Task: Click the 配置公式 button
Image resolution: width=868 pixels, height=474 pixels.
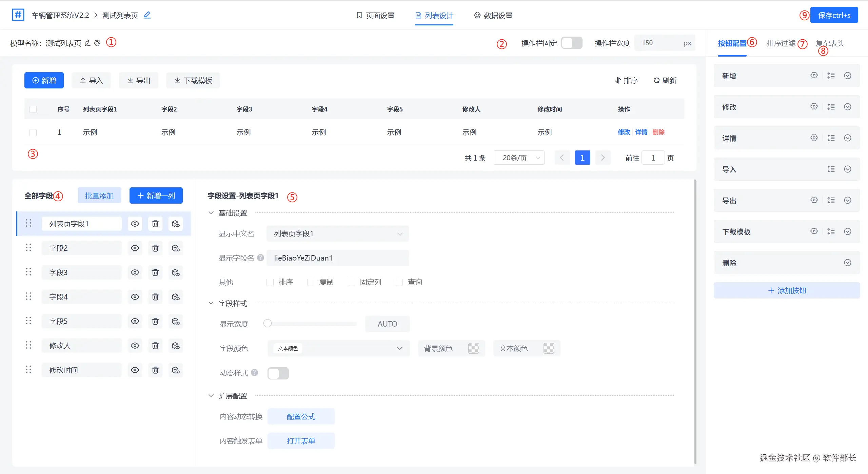Action: [x=301, y=416]
